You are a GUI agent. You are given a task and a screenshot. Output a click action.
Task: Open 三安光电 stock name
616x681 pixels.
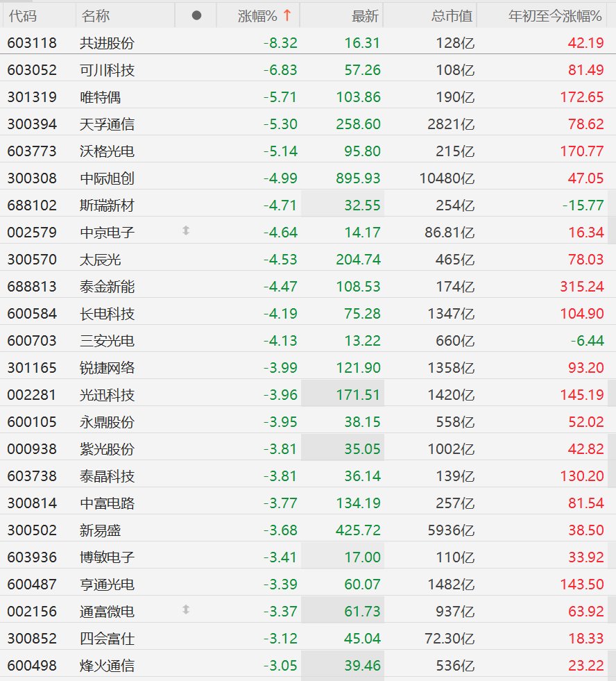click(x=108, y=340)
